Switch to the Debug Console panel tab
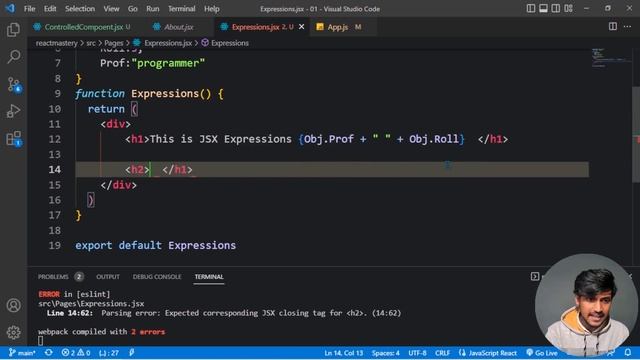The width and height of the screenshot is (640, 360). pyautogui.click(x=157, y=277)
